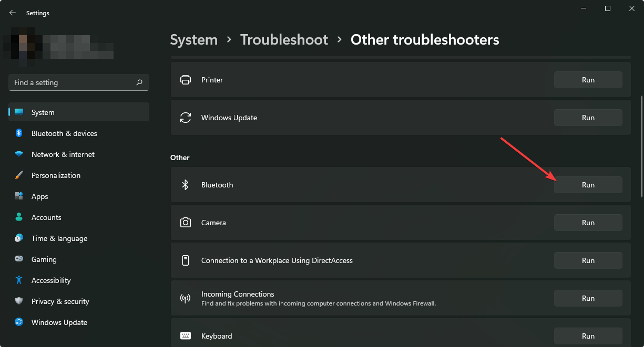Click the 'Other troubleshooters' page title
This screenshot has width=644, height=347.
click(x=425, y=40)
